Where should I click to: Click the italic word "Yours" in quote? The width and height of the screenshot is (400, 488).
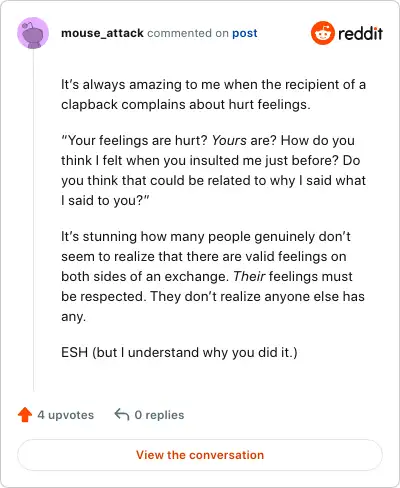point(229,140)
